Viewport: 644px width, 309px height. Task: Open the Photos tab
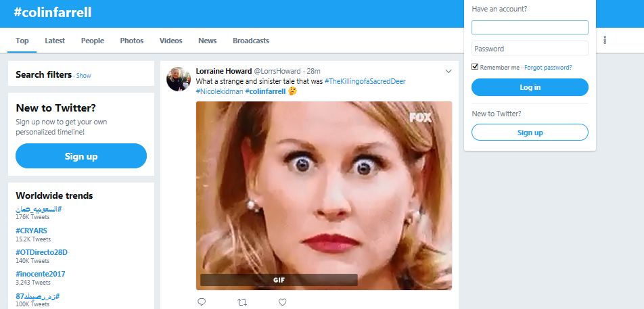[132, 41]
